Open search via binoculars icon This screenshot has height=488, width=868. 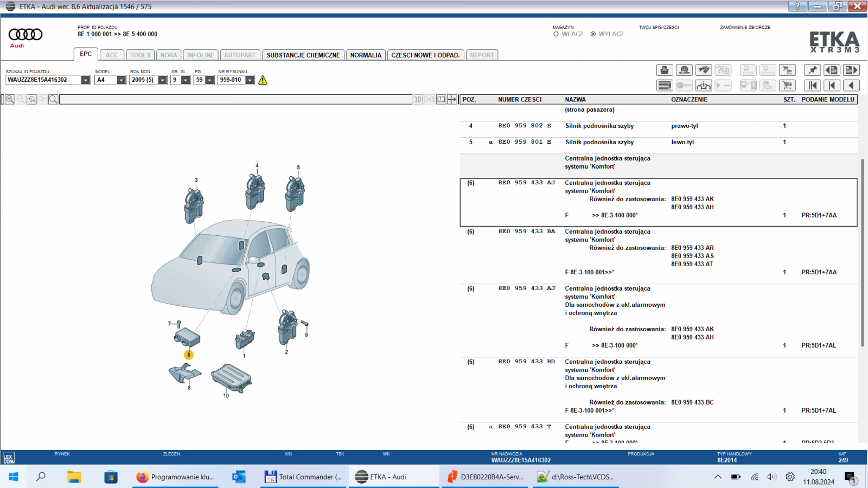tap(704, 70)
